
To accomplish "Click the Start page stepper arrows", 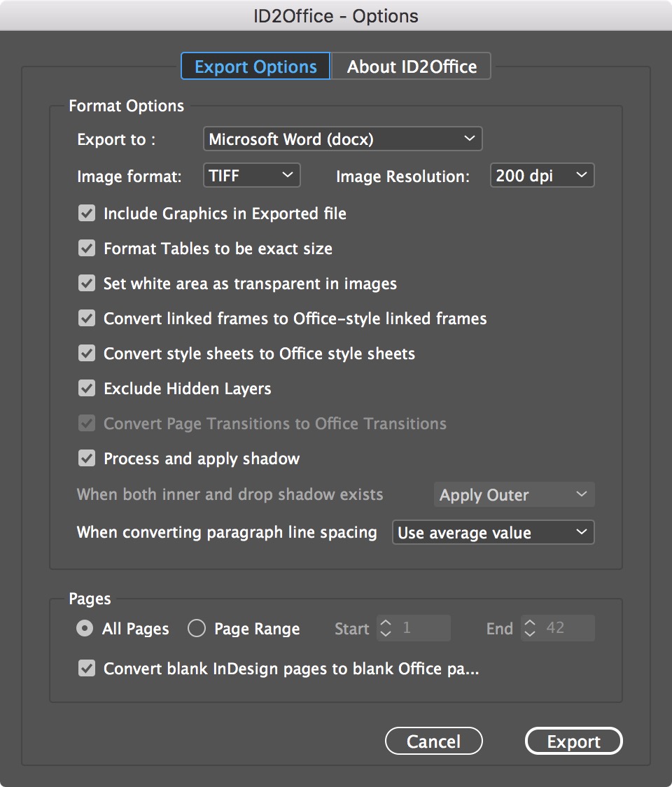I will (386, 628).
